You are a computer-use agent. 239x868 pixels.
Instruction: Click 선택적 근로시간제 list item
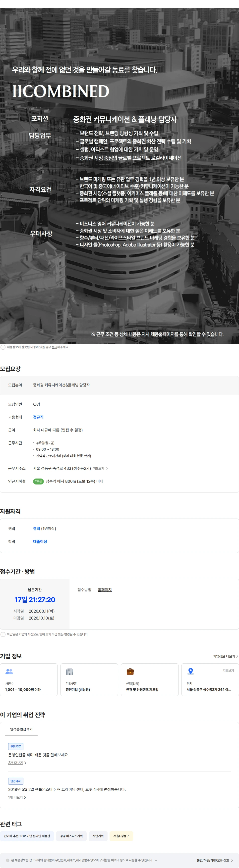pos(63,456)
